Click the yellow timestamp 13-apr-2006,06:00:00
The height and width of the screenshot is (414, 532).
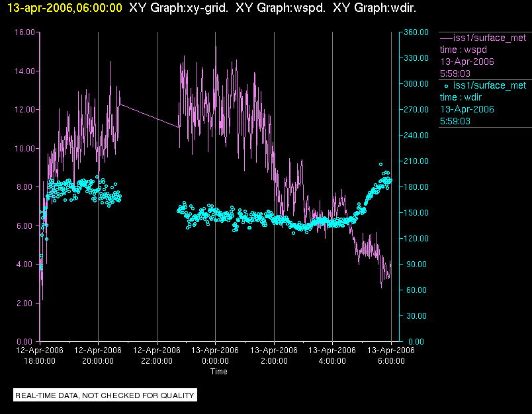click(64, 8)
